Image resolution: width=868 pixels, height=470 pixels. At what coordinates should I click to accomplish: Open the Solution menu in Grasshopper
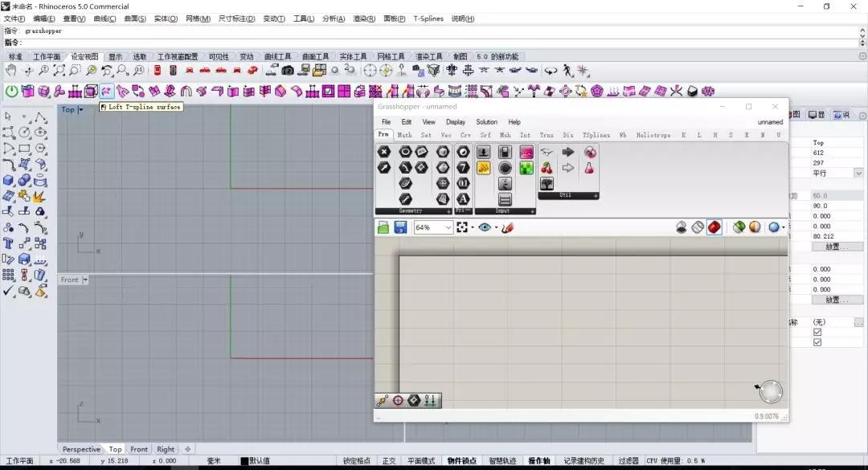pos(486,122)
